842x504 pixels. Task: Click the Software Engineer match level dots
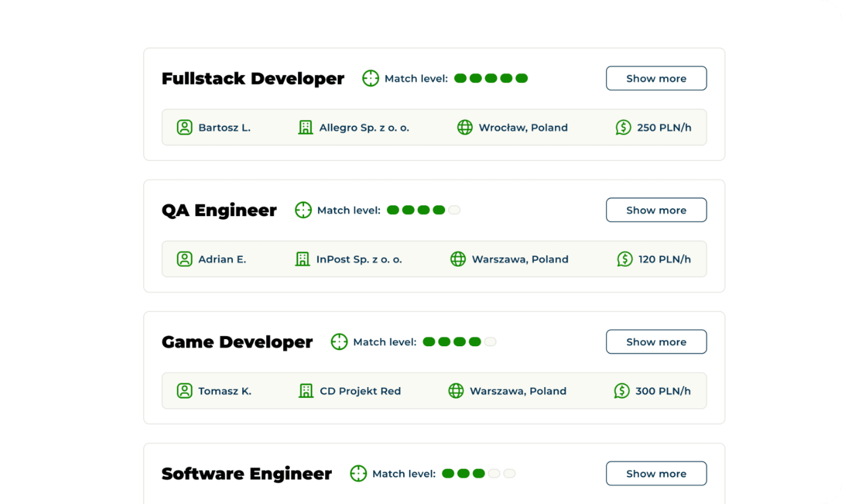[x=478, y=473]
